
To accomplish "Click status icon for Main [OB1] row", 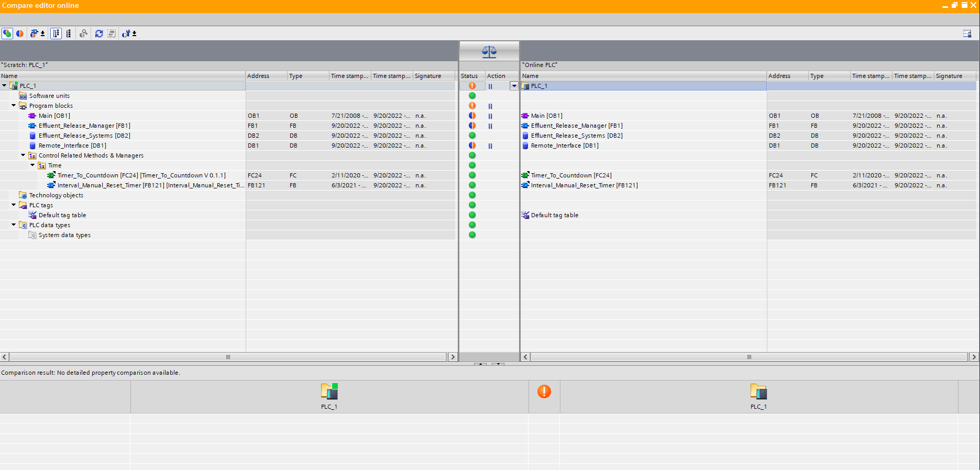I will pos(472,116).
